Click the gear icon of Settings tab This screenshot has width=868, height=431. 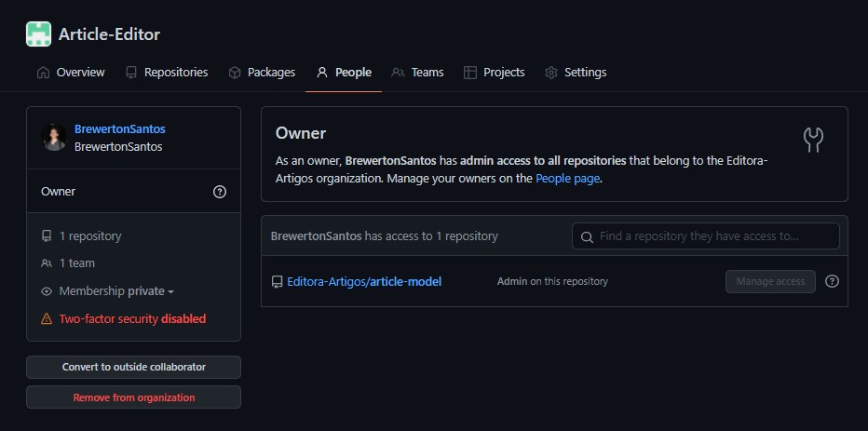(x=550, y=73)
